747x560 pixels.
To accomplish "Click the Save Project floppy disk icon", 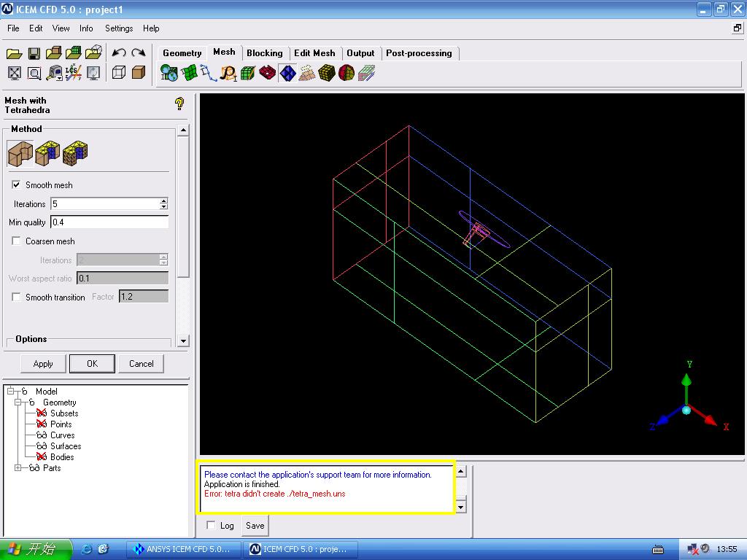I will click(x=34, y=53).
